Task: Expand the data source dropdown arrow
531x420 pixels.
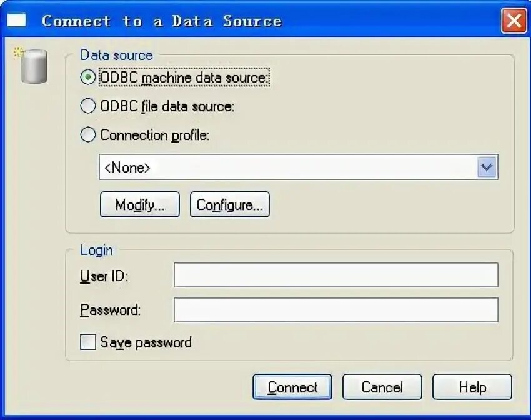Action: (x=487, y=167)
